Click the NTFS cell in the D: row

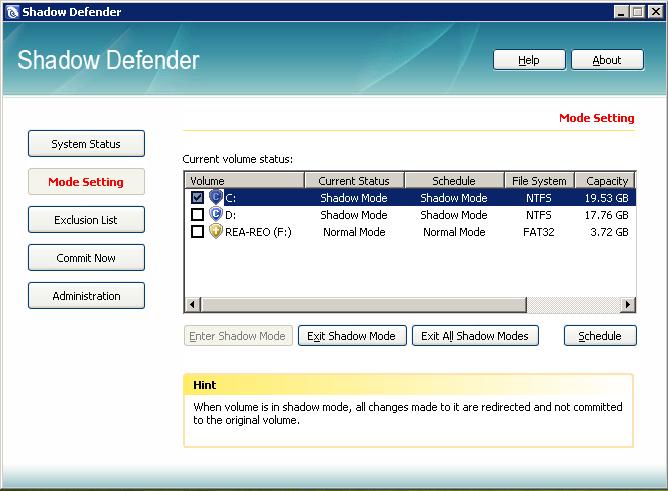(538, 215)
